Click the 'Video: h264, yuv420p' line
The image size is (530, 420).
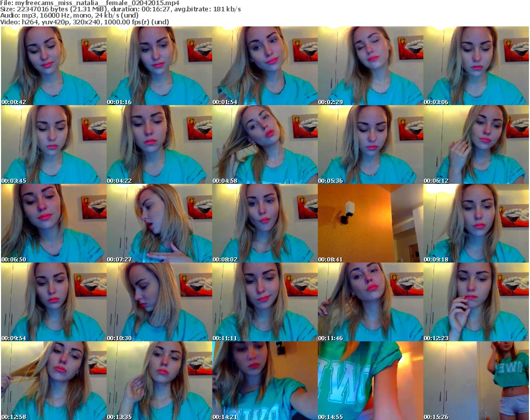pos(84,22)
